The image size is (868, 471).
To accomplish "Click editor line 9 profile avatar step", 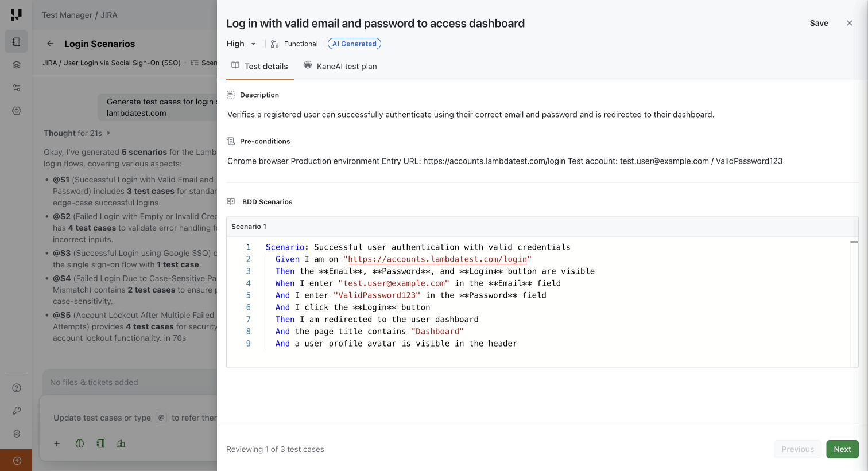I will (396, 344).
